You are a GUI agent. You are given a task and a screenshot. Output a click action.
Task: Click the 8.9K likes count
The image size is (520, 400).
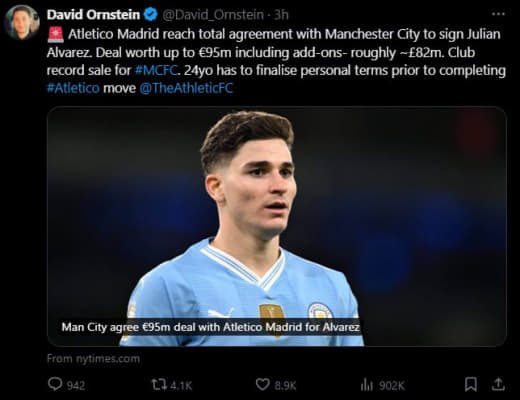[x=285, y=386]
